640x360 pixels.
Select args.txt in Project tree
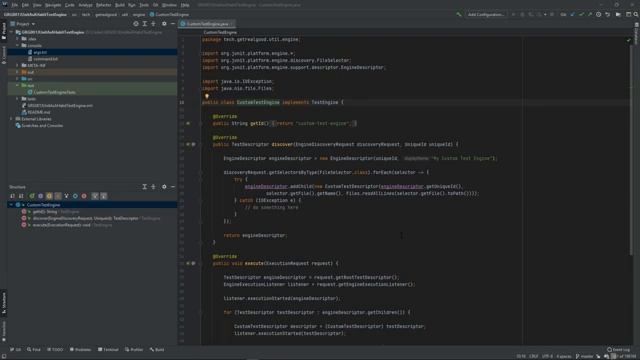40,52
